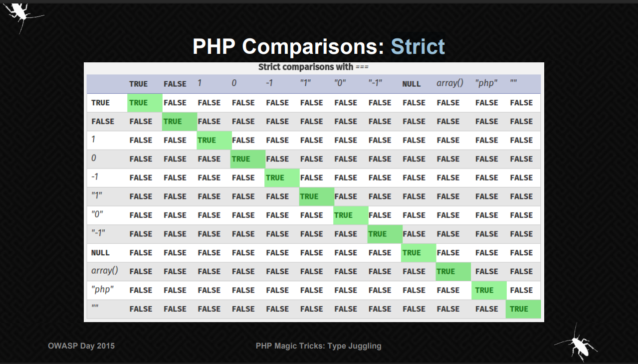Screen dimensions: 638x364
Task: Click the "-1" row label with quotes
Action: [x=98, y=233]
